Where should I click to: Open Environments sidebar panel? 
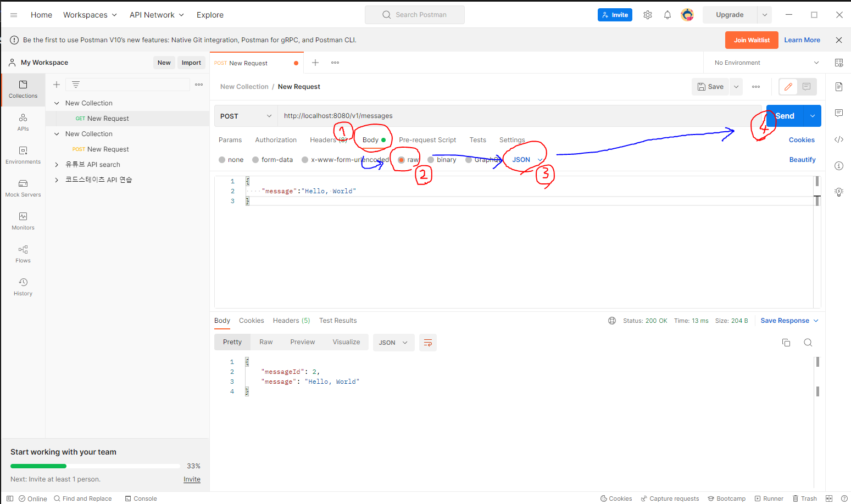point(23,155)
